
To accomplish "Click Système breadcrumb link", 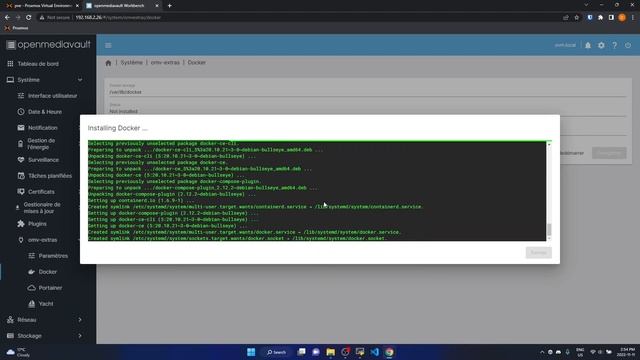I will [x=131, y=62].
